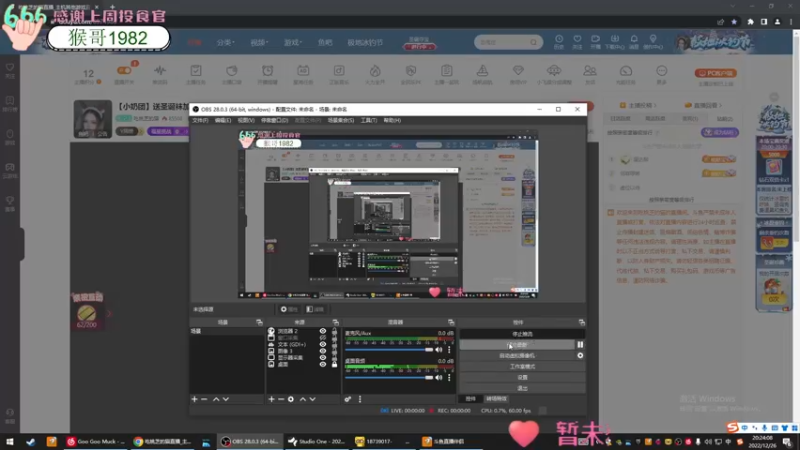Toggle the eye icon for 图像 1
Image resolution: width=800 pixels, height=450 pixels.
coord(322,351)
